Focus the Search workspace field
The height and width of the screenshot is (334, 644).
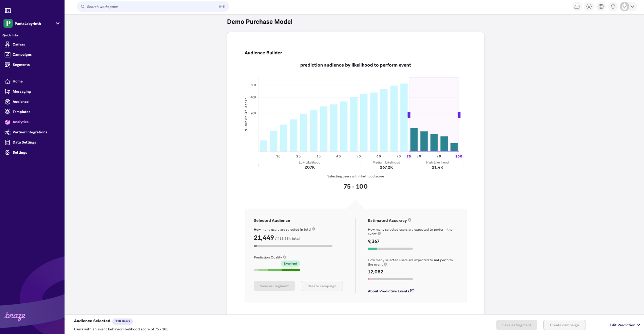click(x=152, y=7)
